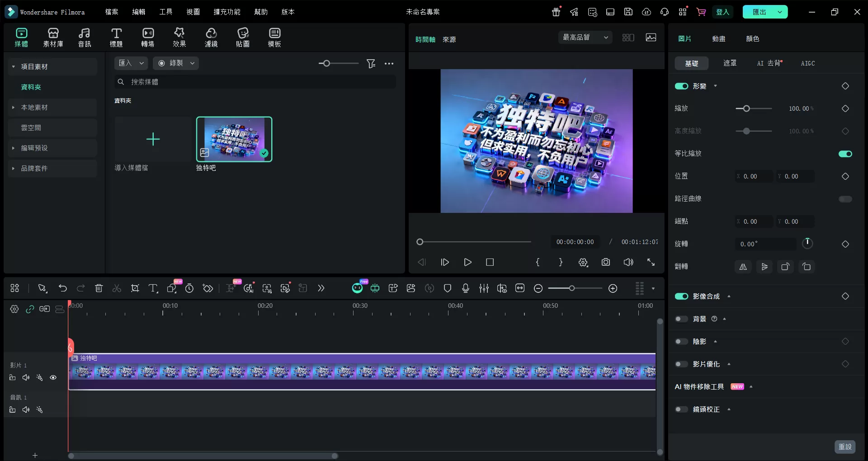Open the audio mixer icon
This screenshot has height=461, width=868.
[484, 288]
